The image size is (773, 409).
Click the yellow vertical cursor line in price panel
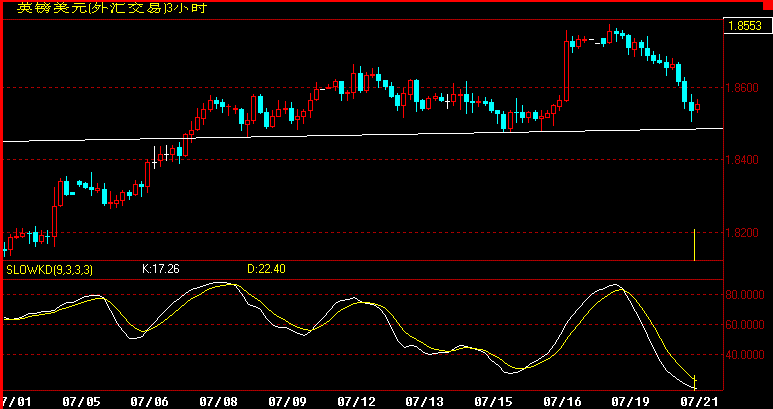pos(694,244)
